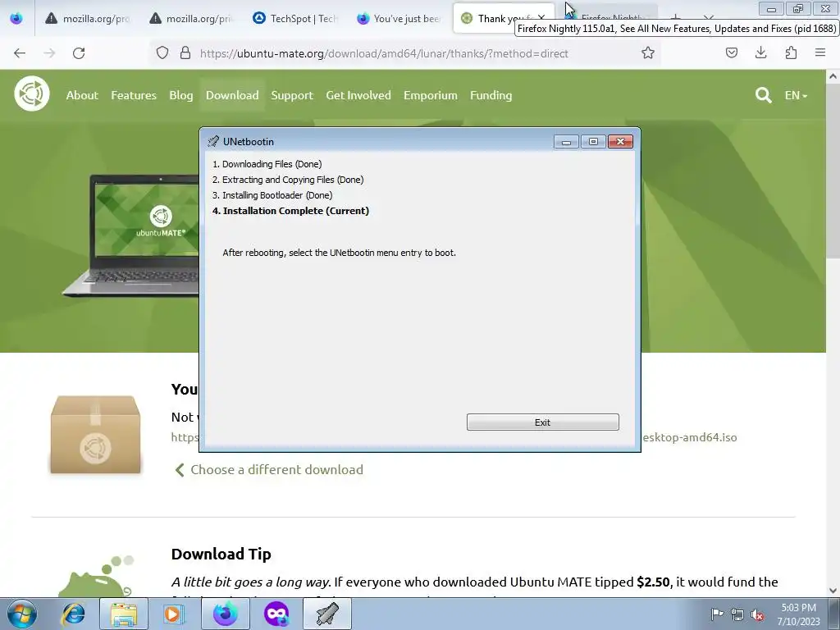Open the Get Involved nav item

point(358,95)
